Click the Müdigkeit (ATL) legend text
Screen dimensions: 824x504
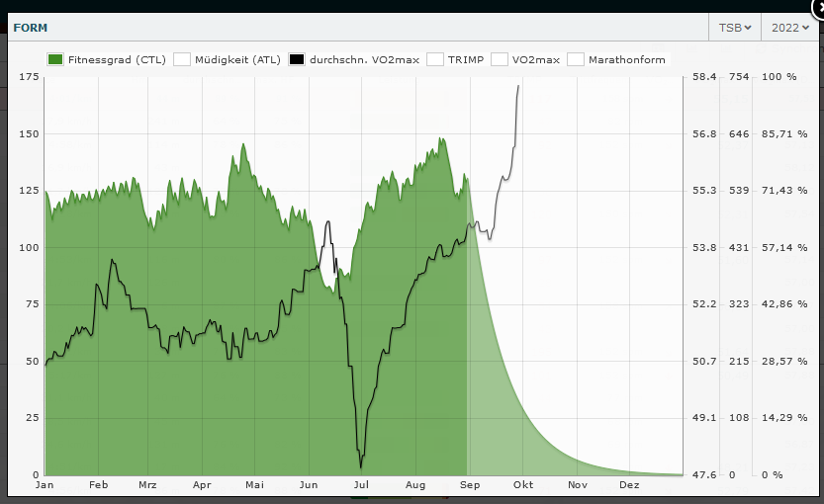(238, 59)
